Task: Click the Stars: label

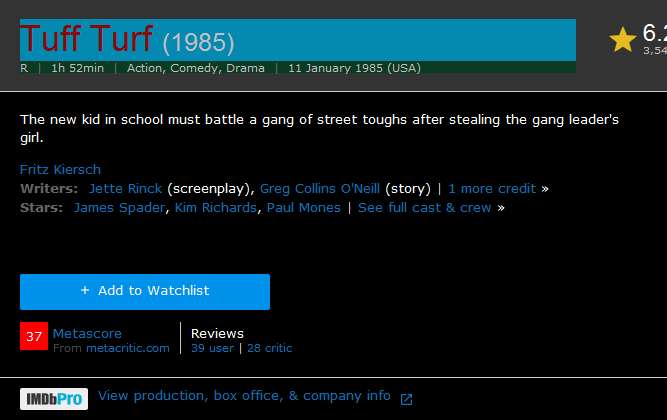Action: click(41, 208)
